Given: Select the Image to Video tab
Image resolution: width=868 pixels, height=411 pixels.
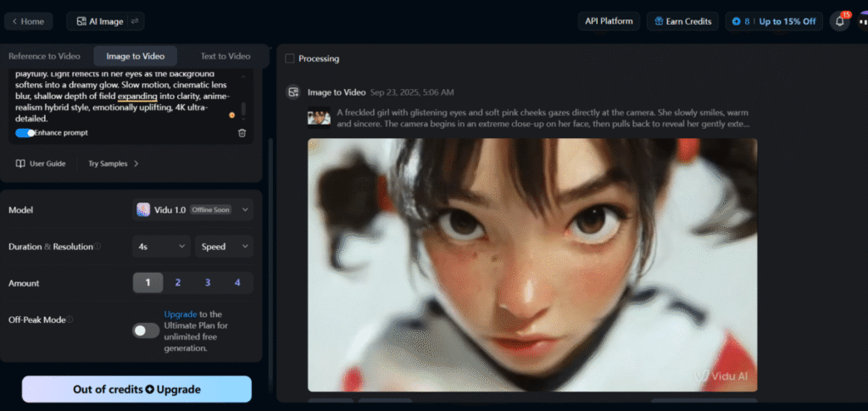Looking at the screenshot, I should click(135, 57).
